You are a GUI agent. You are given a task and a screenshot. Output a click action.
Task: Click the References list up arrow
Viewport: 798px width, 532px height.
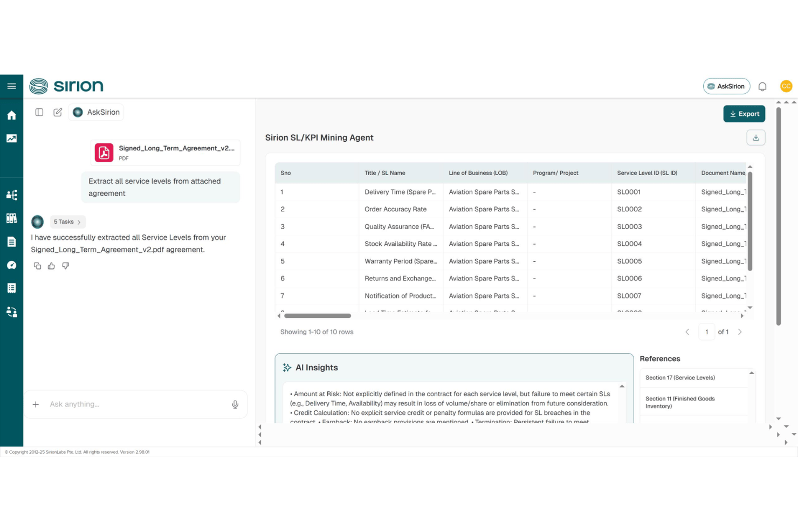pos(752,373)
